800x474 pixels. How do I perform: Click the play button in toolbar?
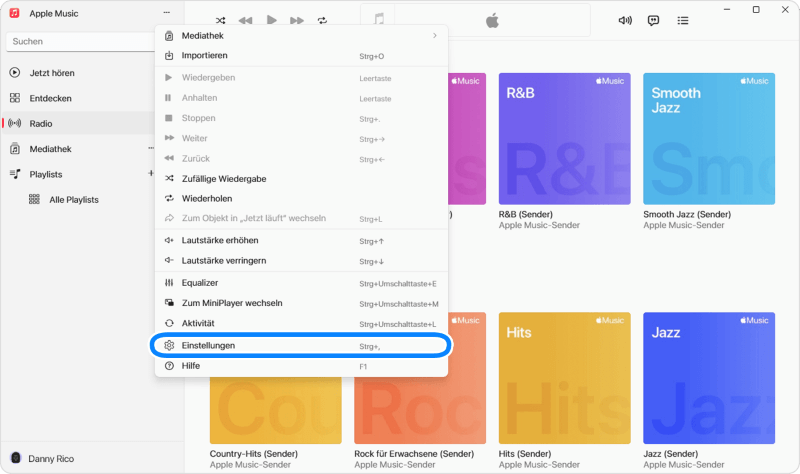click(271, 20)
